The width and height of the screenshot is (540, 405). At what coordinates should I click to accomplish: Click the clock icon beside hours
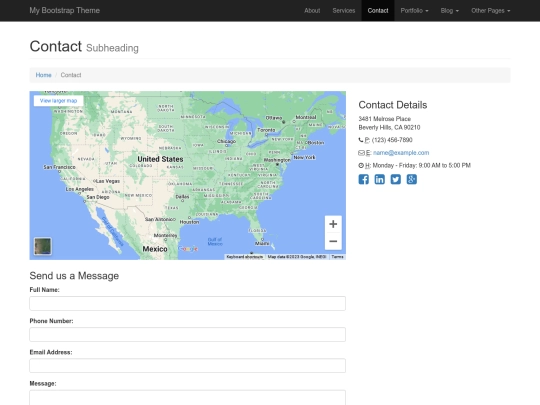361,165
